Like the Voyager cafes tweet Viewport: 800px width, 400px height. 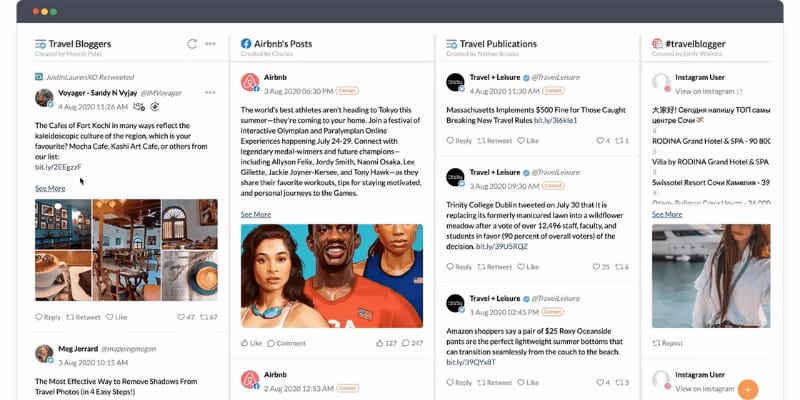click(116, 317)
